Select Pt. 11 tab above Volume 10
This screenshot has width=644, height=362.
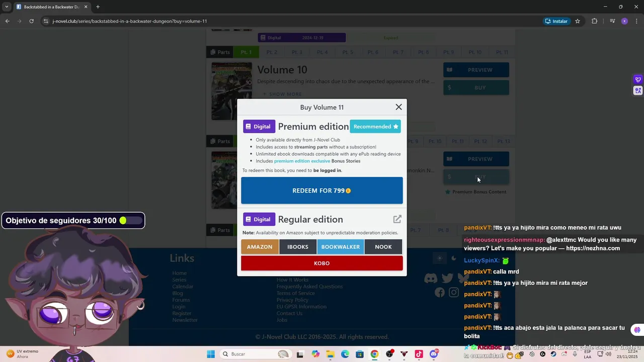click(502, 52)
